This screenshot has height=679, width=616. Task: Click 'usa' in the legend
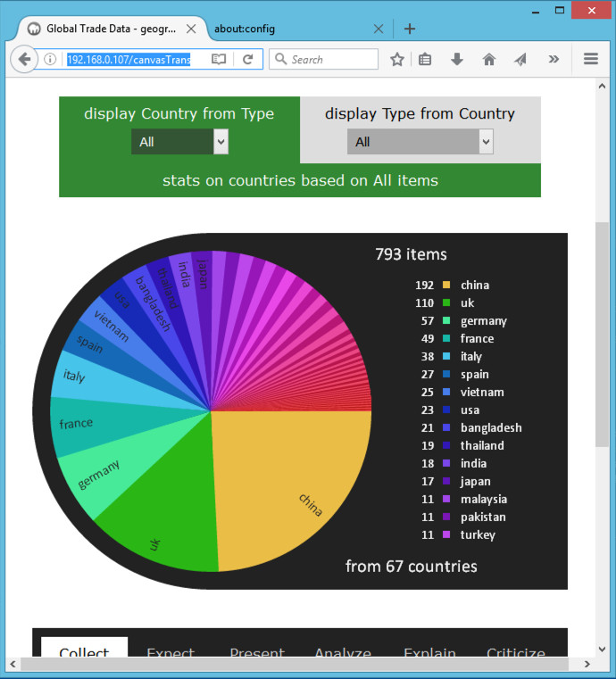[470, 410]
